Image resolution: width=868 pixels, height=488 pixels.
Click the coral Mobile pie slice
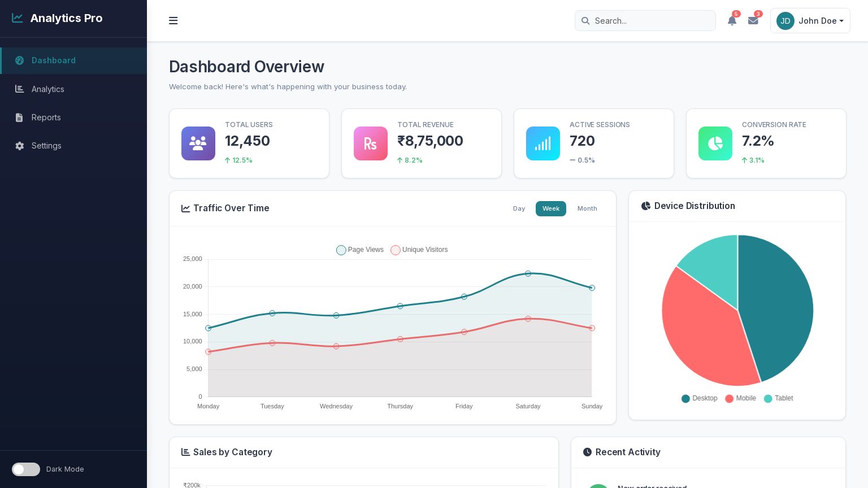704,333
